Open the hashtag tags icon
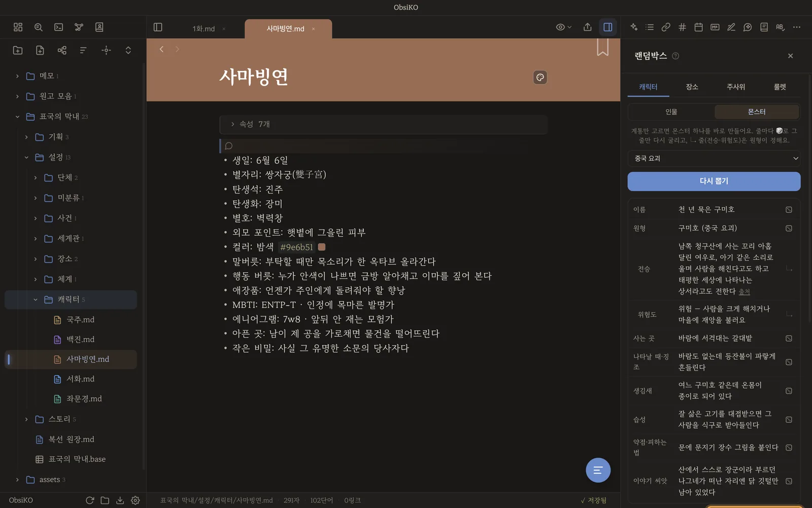 pos(682,27)
